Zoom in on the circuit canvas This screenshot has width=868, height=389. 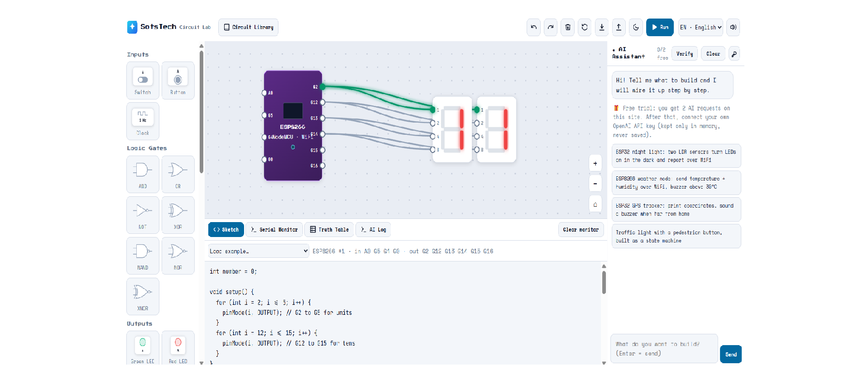coord(595,163)
